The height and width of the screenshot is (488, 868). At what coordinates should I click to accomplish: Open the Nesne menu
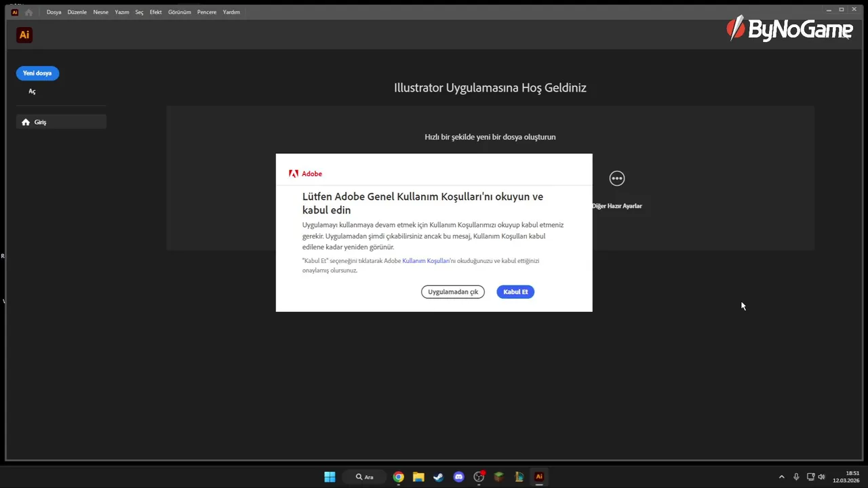101,12
